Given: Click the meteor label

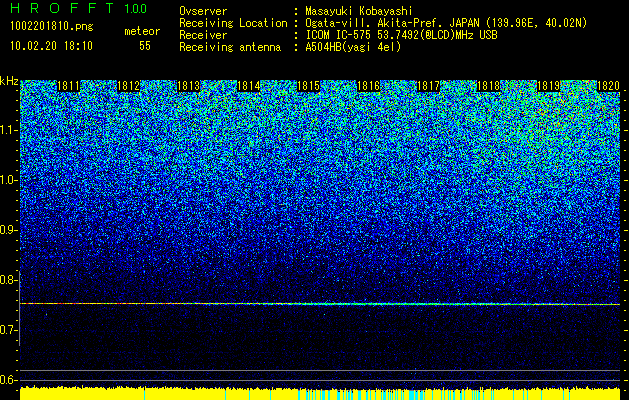Looking at the screenshot, I should [142, 31].
